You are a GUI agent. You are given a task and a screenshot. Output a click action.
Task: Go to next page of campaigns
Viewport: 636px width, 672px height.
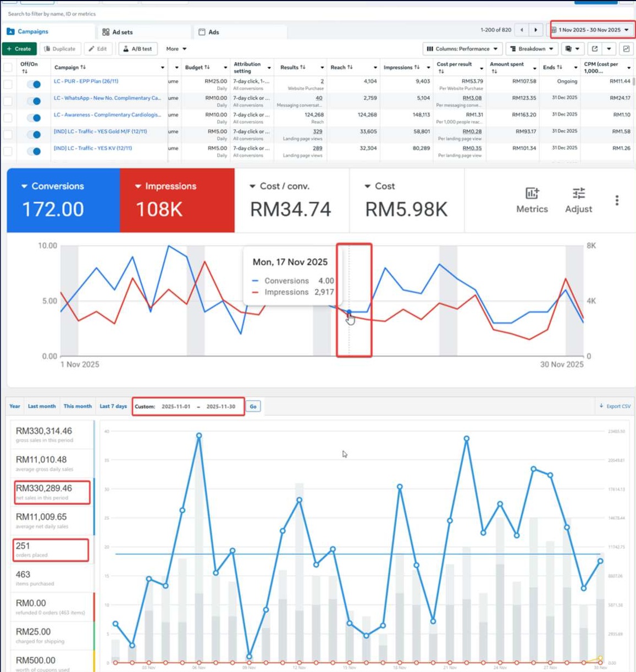[x=536, y=30]
